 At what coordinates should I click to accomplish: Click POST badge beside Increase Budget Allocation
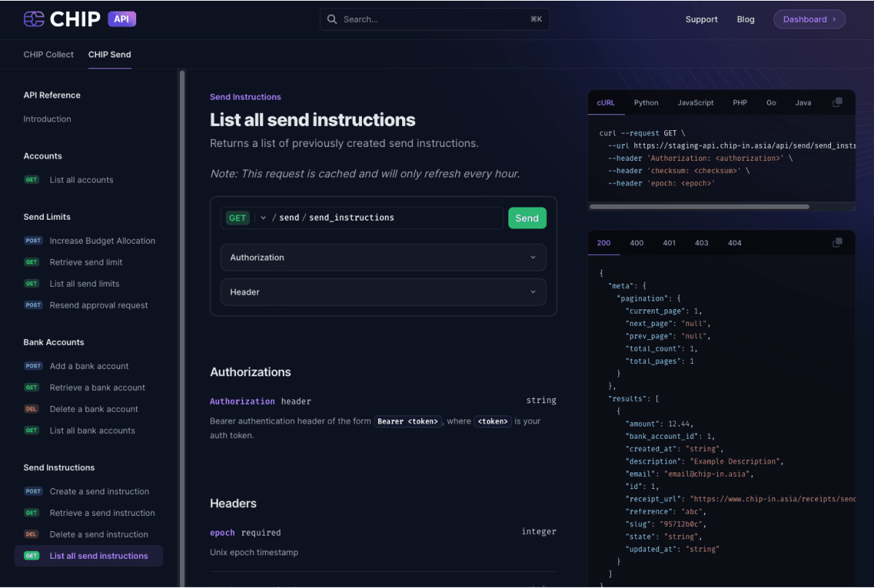point(33,241)
